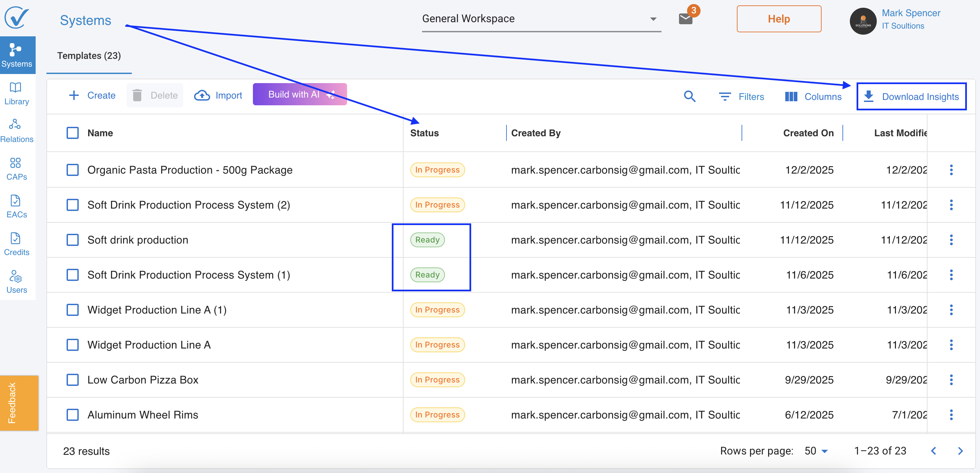980x473 pixels.
Task: Go to Relations in sidebar
Action: [x=16, y=131]
